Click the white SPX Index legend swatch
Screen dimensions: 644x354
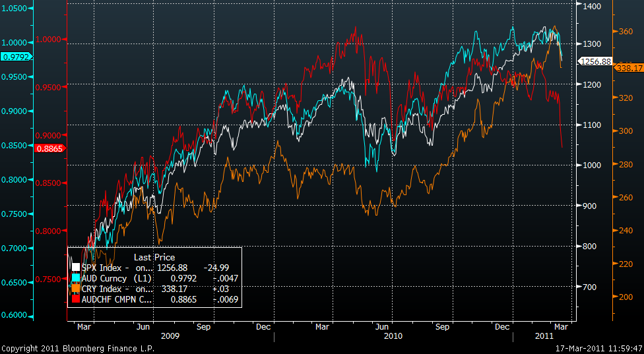pyautogui.click(x=76, y=268)
